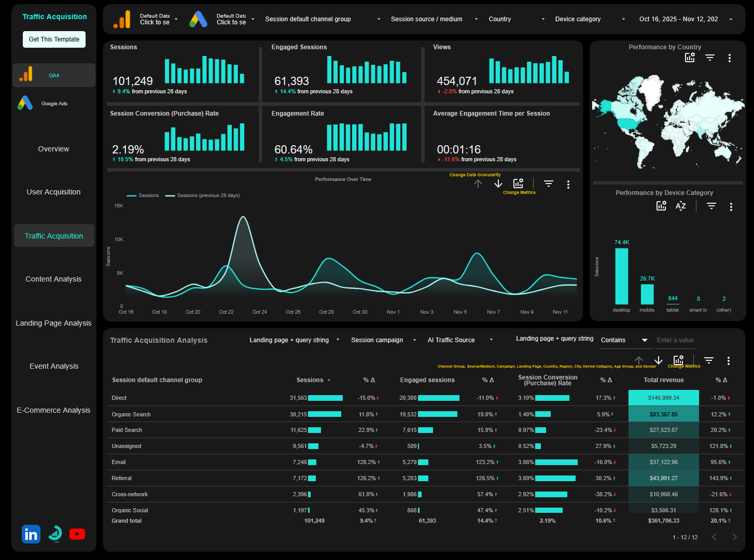Screen dimensions: 754x560
Task: Click Session Conversion (Purchase) Rate table header
Action: [x=548, y=380]
